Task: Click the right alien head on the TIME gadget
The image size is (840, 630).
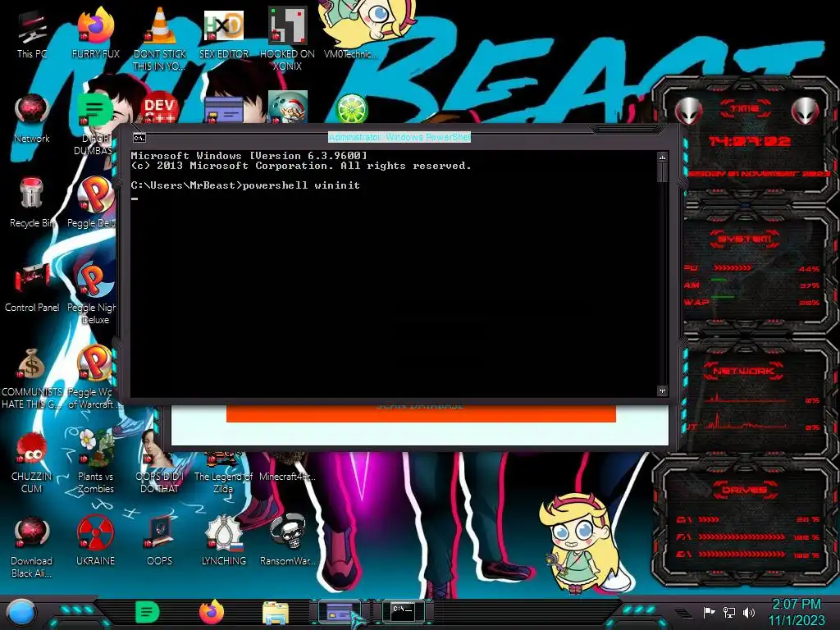Action: (x=806, y=110)
